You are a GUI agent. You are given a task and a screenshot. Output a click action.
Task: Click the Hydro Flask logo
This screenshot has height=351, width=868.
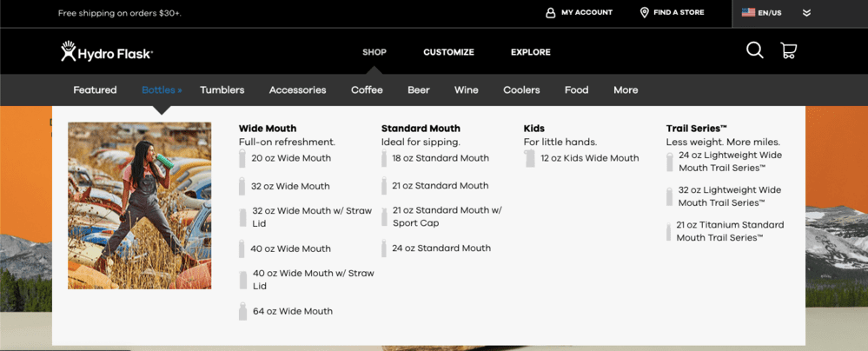pos(107,51)
